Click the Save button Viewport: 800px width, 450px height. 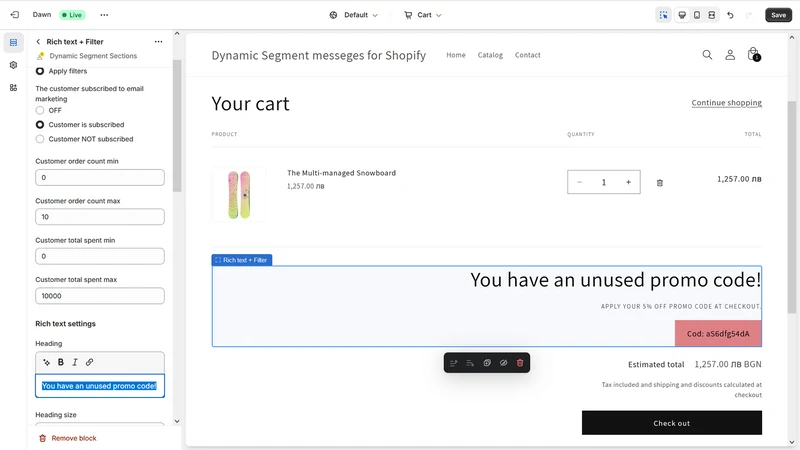[778, 15]
